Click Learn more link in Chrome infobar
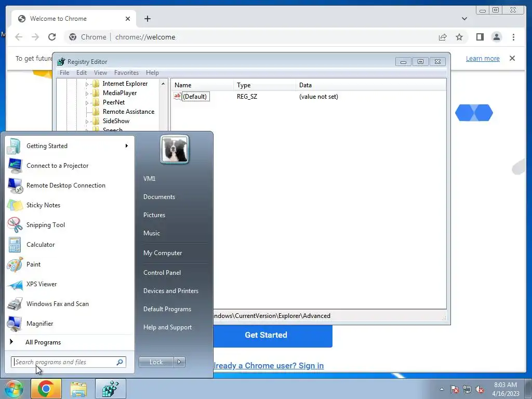Image resolution: width=532 pixels, height=399 pixels. tap(483, 58)
